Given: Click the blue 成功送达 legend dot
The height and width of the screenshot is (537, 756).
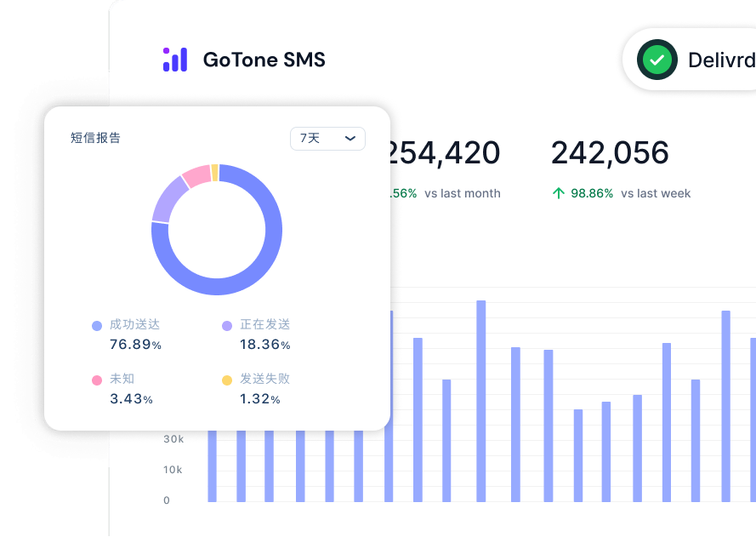Looking at the screenshot, I should (97, 325).
